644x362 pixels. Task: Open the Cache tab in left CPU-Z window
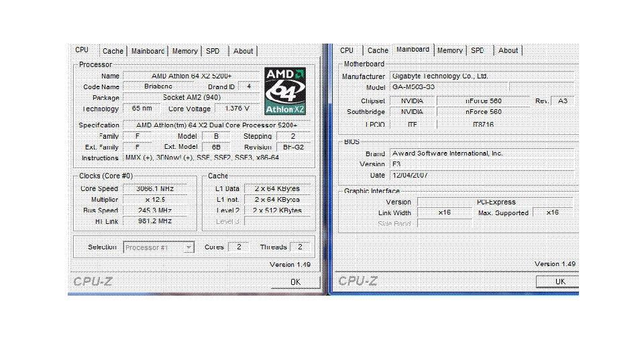click(113, 51)
